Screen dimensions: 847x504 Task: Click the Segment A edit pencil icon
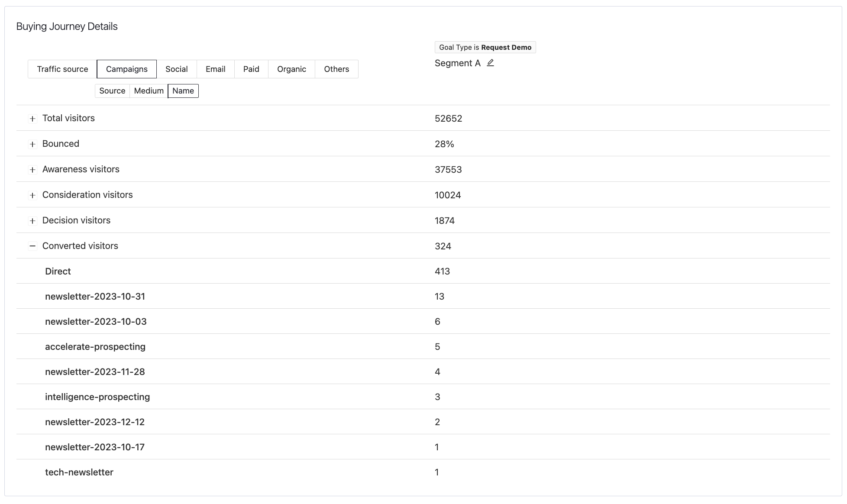coord(490,63)
